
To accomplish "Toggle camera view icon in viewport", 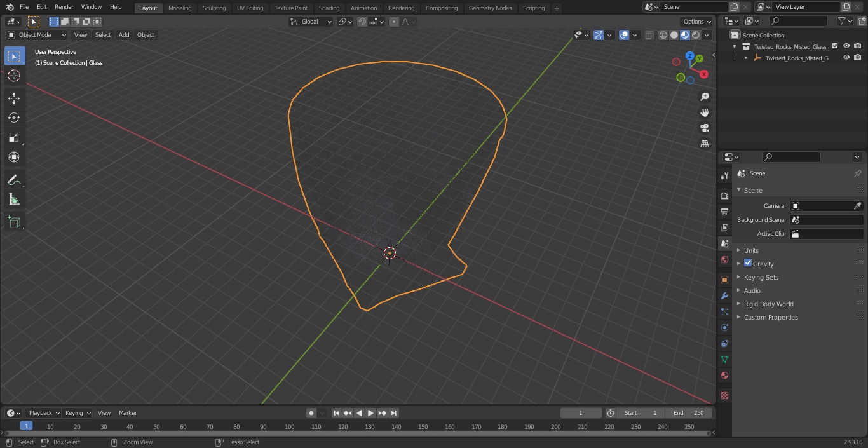I will 704,128.
